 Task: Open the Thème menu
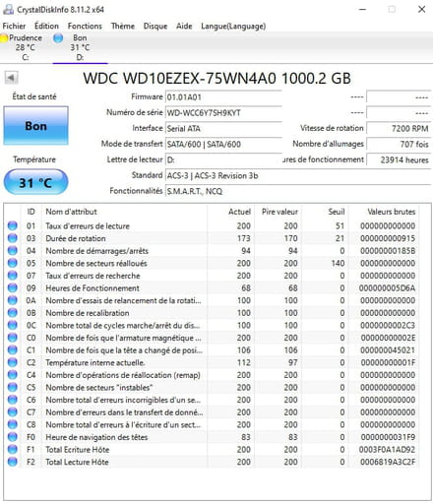(123, 26)
